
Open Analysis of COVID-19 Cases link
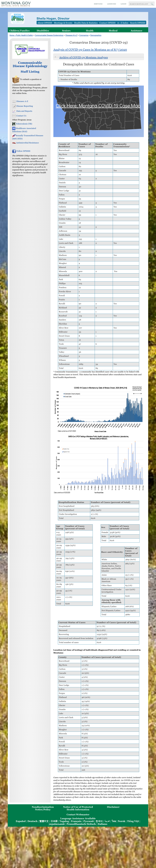click(90, 50)
